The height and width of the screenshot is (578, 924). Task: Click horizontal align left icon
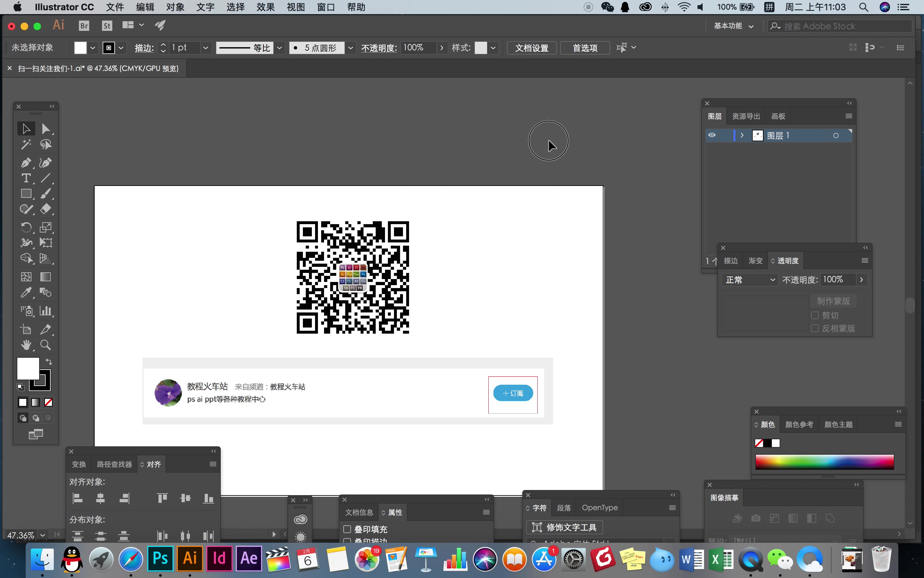click(78, 498)
